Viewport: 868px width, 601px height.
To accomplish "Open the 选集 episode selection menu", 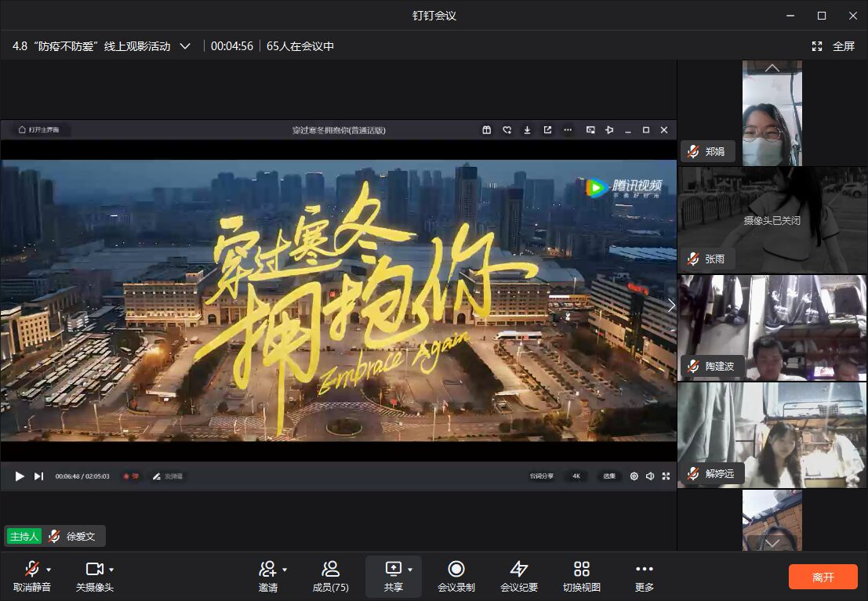I will (609, 476).
